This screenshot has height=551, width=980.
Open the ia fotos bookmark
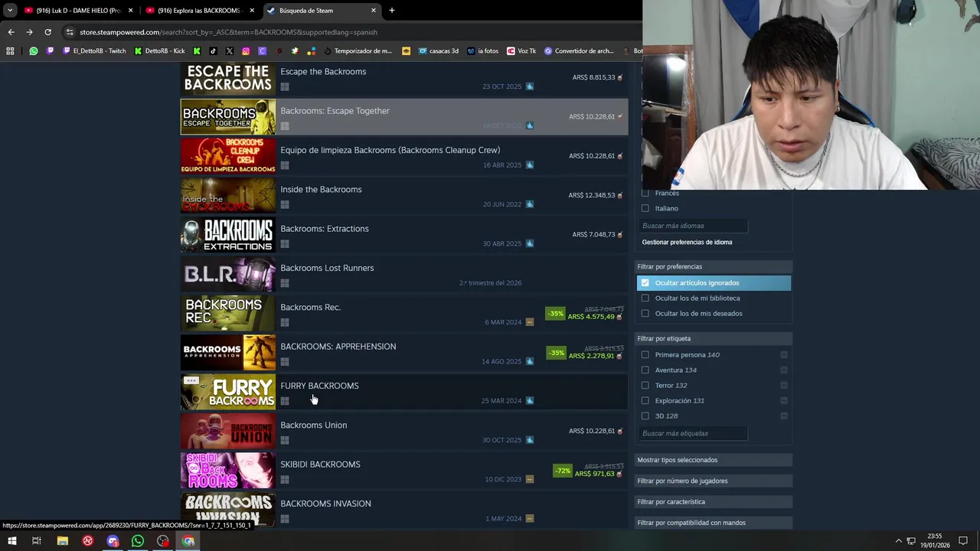[483, 51]
